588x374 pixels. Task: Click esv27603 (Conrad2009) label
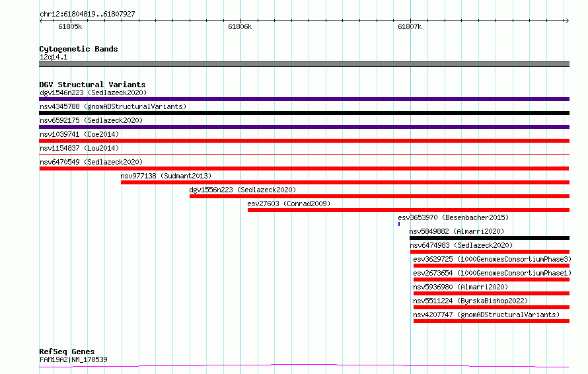click(x=289, y=204)
